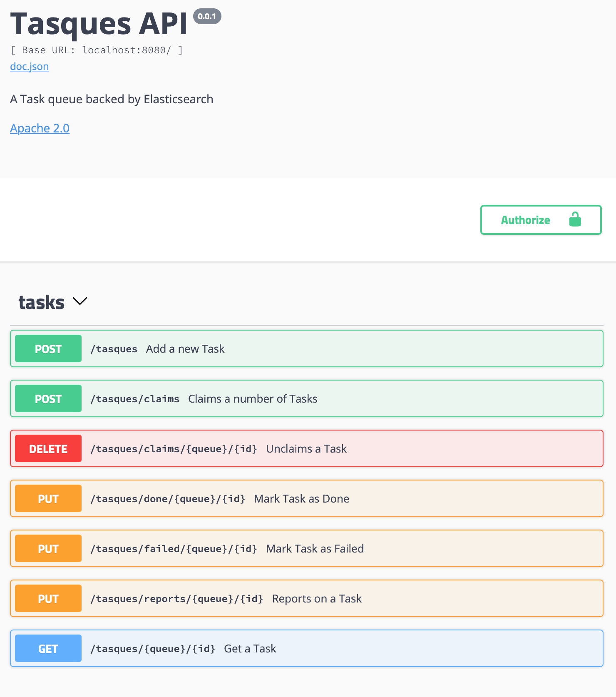Click the 'Get a Task' summary text
Screen dimensions: 616x697
pos(250,649)
